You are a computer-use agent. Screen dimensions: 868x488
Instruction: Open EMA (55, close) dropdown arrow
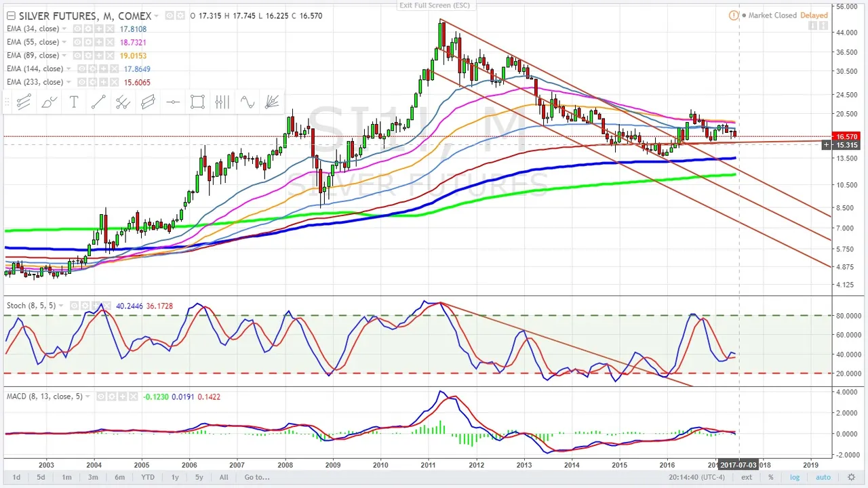tap(64, 42)
